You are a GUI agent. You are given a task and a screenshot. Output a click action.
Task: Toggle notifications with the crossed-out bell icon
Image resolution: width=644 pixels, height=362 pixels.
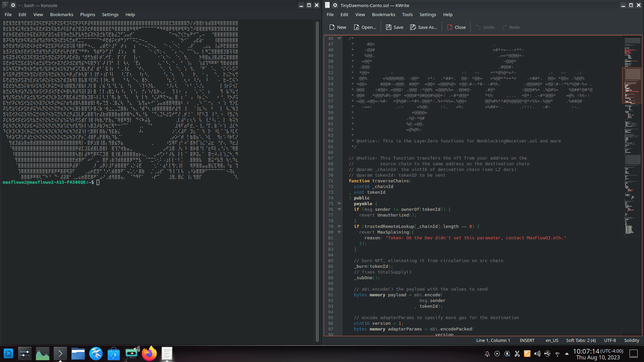tap(487, 354)
